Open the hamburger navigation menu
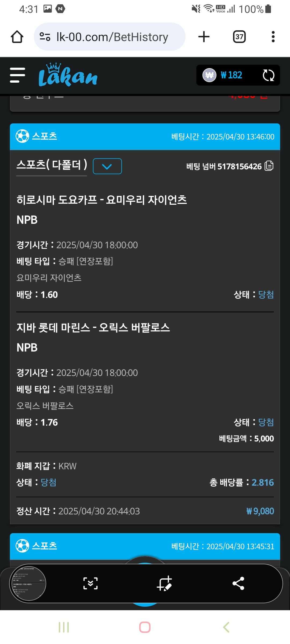Image resolution: width=290 pixels, height=644 pixels. [17, 75]
